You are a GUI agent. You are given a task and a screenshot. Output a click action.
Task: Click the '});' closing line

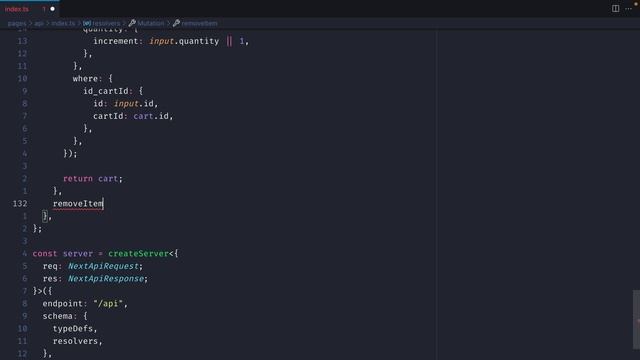tap(70, 153)
